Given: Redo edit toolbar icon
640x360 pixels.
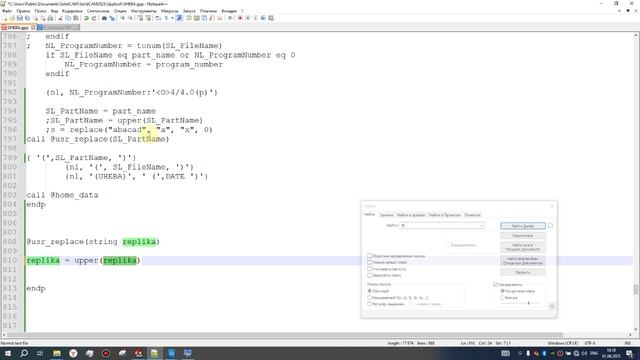Looking at the screenshot, I should click(94, 18).
